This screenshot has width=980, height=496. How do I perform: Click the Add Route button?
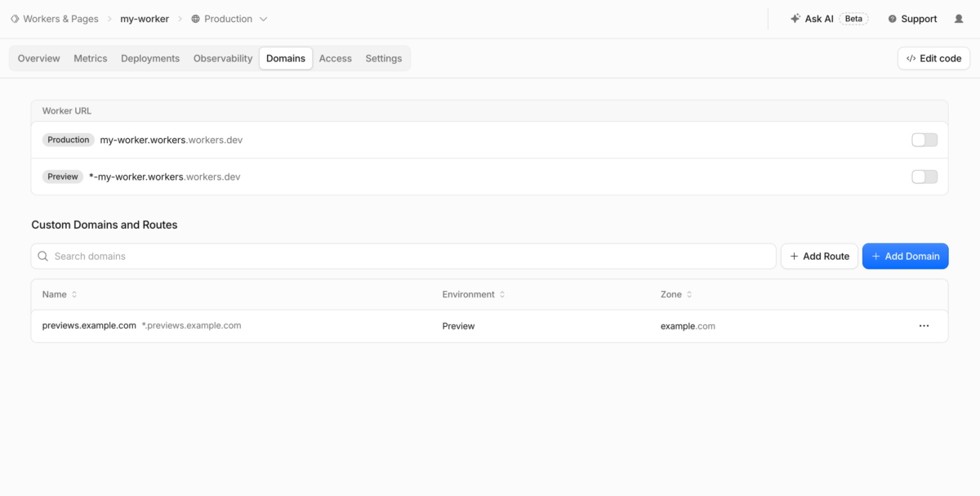[820, 256]
